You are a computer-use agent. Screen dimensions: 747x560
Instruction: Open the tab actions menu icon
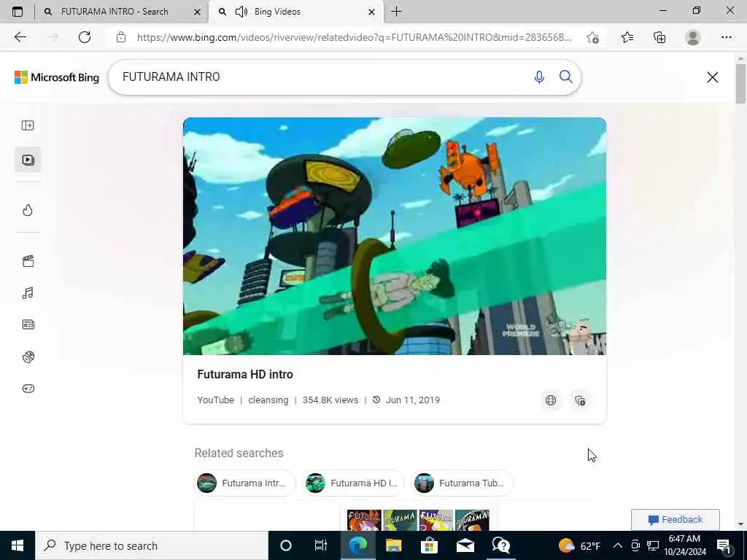[18, 12]
